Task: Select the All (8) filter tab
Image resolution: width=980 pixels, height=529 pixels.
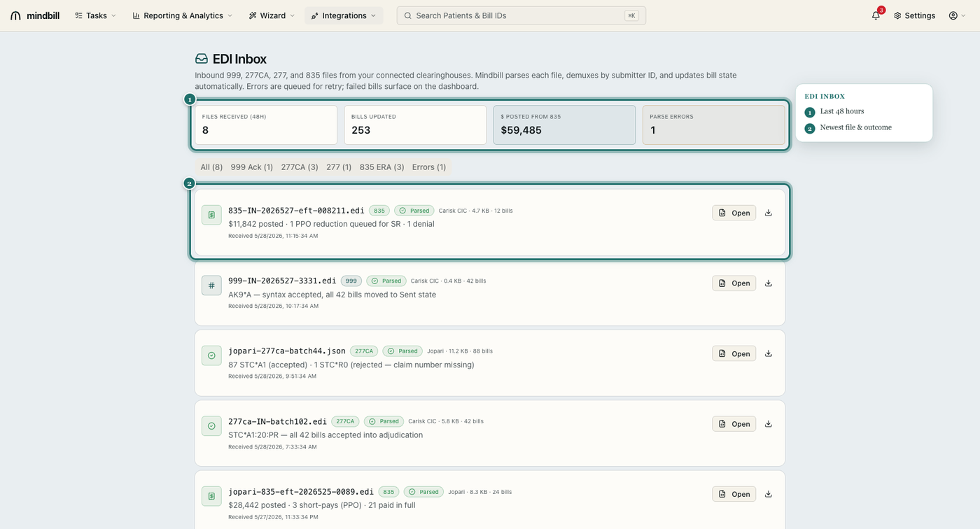Action: (x=211, y=167)
